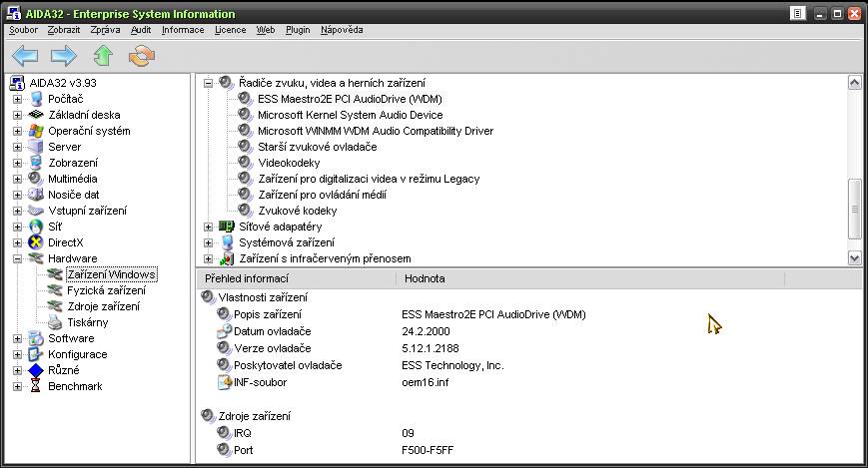The width and height of the screenshot is (868, 468).
Task: Select Zvukové kodeky item
Action: click(x=298, y=211)
